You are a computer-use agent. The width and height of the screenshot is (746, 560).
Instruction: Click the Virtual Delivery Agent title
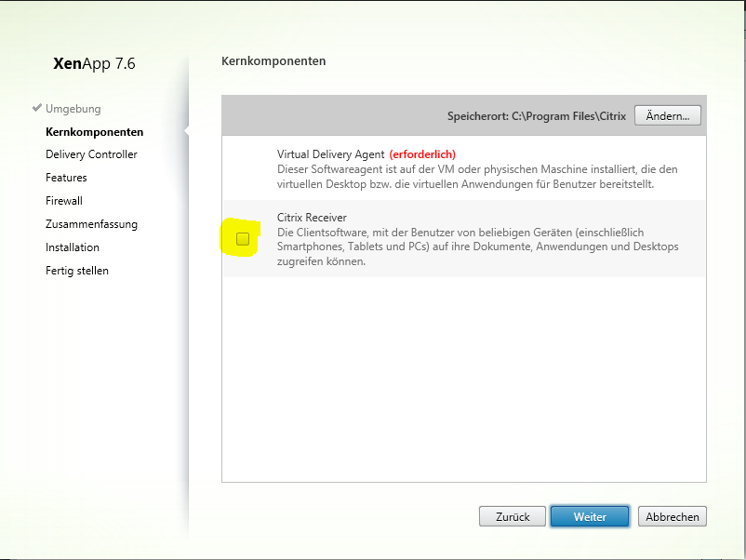tap(330, 154)
